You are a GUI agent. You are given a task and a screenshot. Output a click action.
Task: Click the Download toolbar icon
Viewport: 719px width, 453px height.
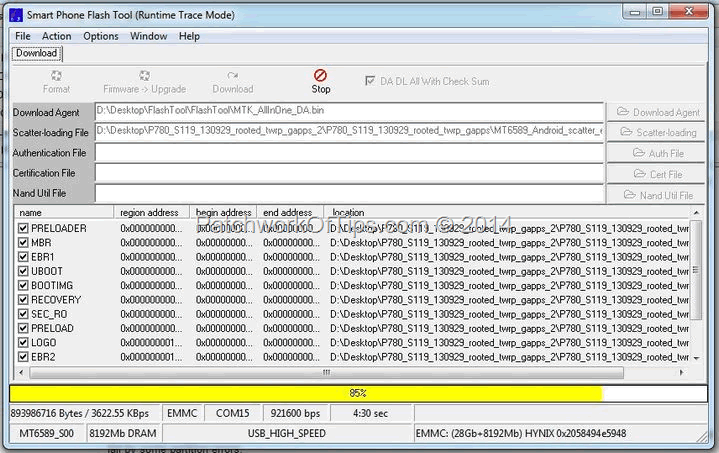tap(232, 76)
